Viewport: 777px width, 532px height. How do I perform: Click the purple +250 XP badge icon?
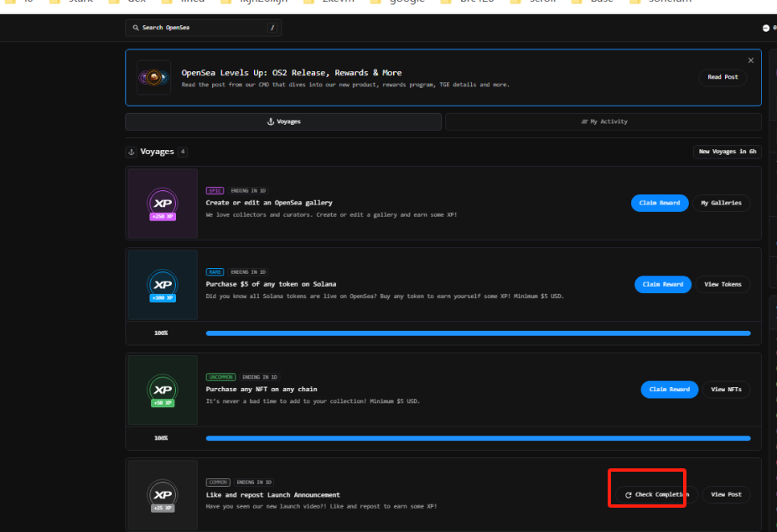[163, 204]
